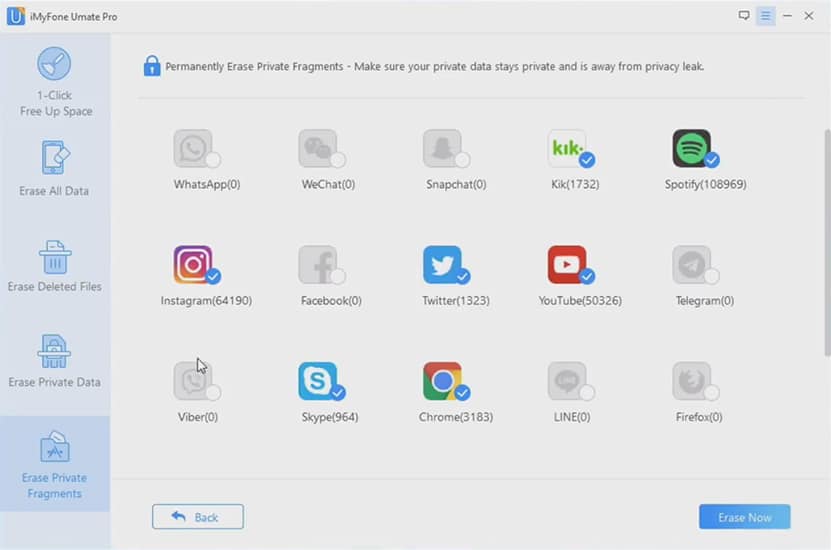Click the LINE(0) label
The width and height of the screenshot is (831, 550).
pos(572,417)
